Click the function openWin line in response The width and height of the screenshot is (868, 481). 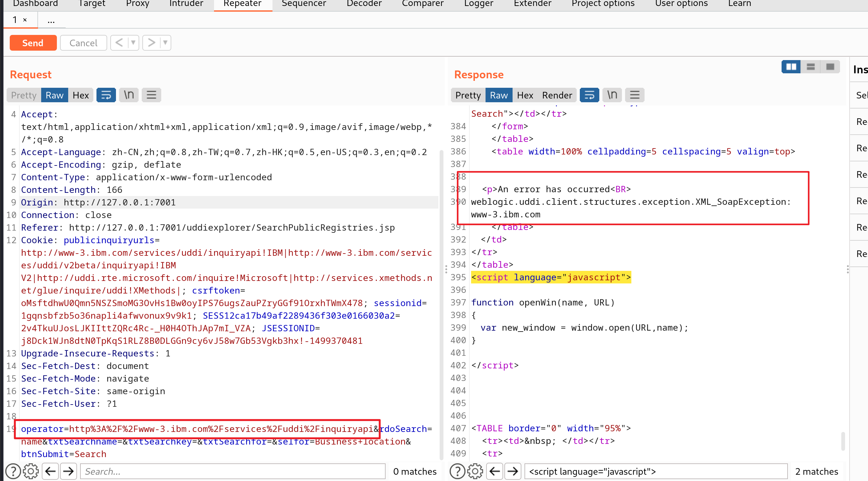543,303
